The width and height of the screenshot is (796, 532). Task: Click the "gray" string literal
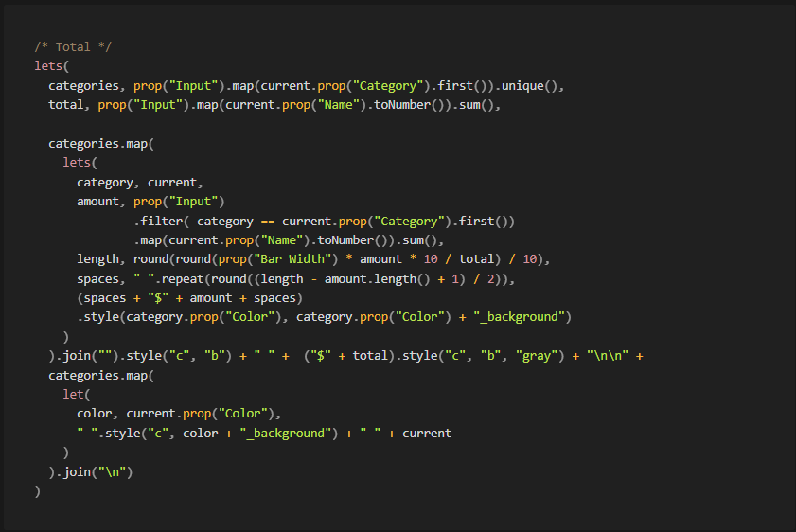[x=537, y=356]
